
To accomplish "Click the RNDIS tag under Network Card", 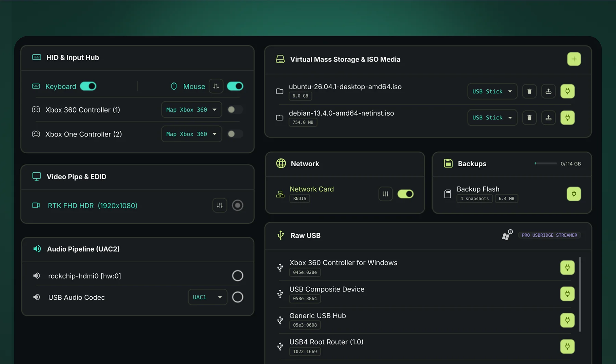I will point(300,198).
